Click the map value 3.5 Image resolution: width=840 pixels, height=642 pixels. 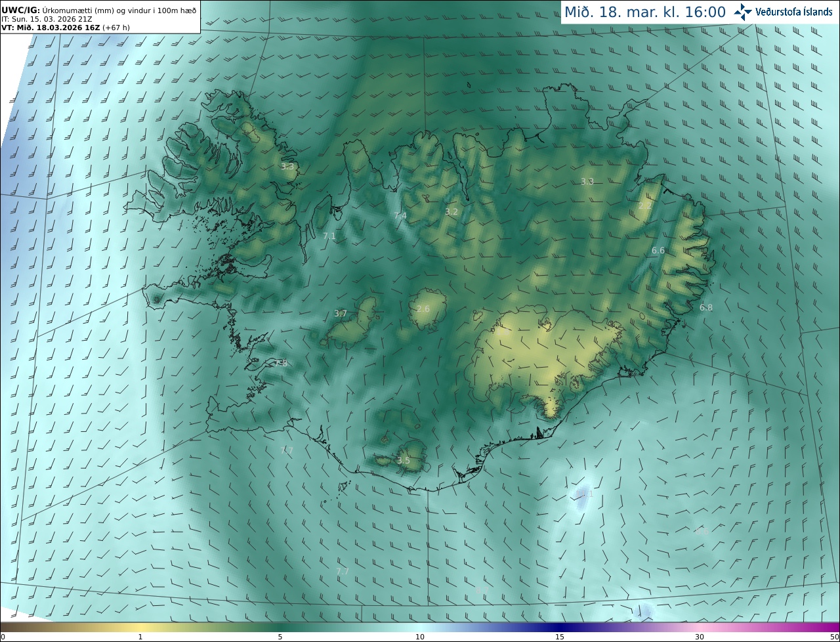click(404, 461)
